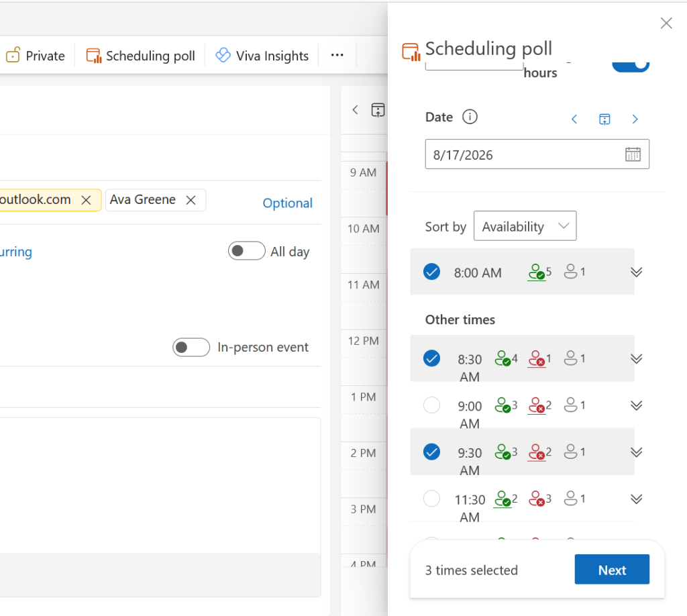Open Viva Insights from the toolbar
Image resolution: width=687 pixels, height=616 pixels.
[x=262, y=56]
